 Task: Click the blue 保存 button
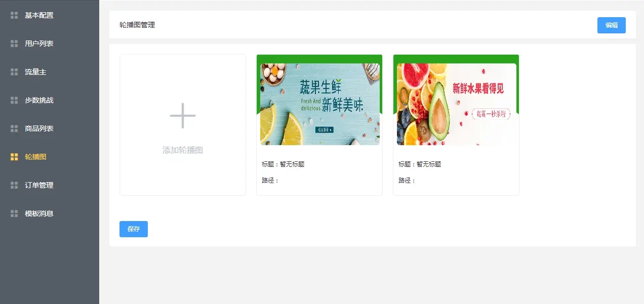(x=134, y=229)
